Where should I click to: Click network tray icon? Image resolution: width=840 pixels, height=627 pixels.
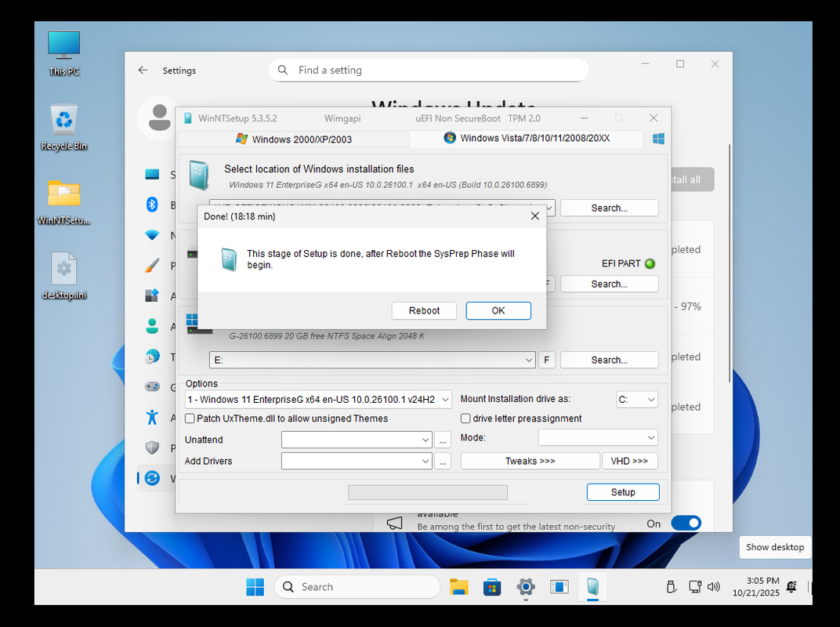click(695, 587)
